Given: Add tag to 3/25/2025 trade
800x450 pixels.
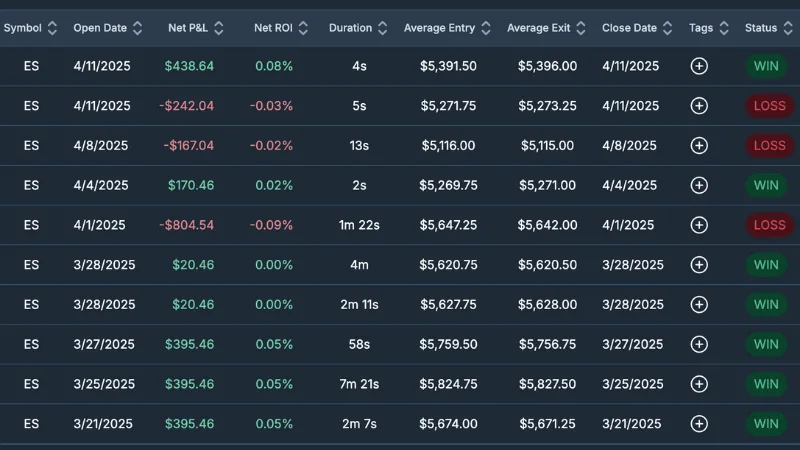Looking at the screenshot, I should [x=699, y=384].
